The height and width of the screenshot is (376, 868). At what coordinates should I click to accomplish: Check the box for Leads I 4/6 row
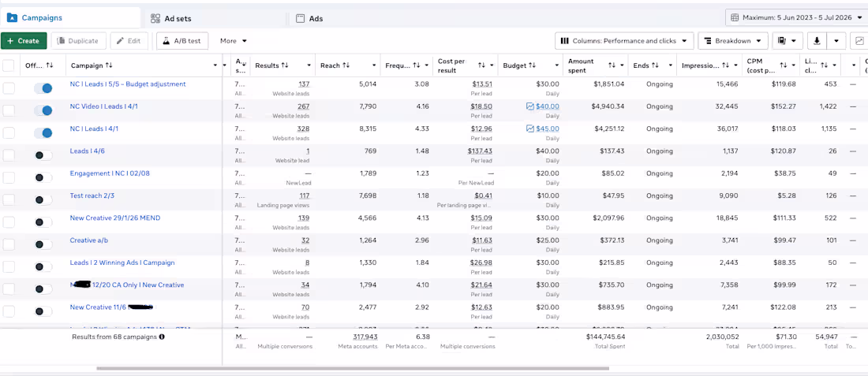[9, 155]
